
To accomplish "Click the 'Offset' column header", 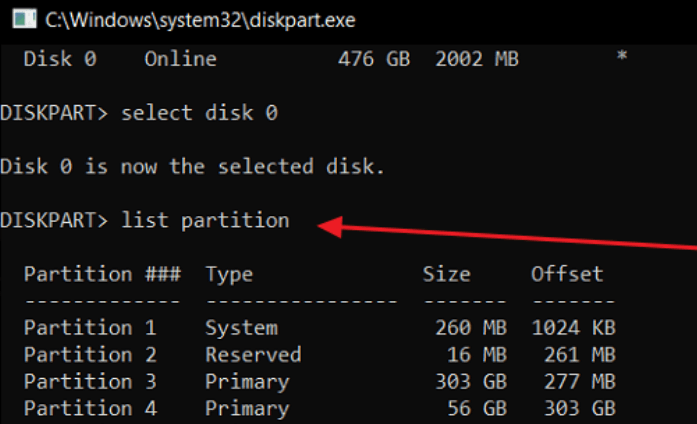I will (567, 274).
